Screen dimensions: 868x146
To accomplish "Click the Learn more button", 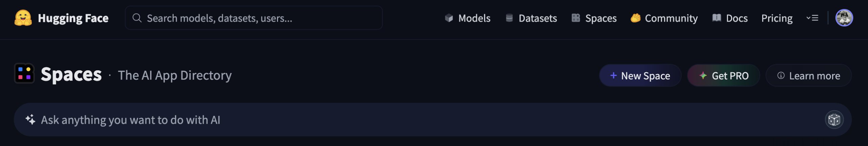I will point(809,76).
